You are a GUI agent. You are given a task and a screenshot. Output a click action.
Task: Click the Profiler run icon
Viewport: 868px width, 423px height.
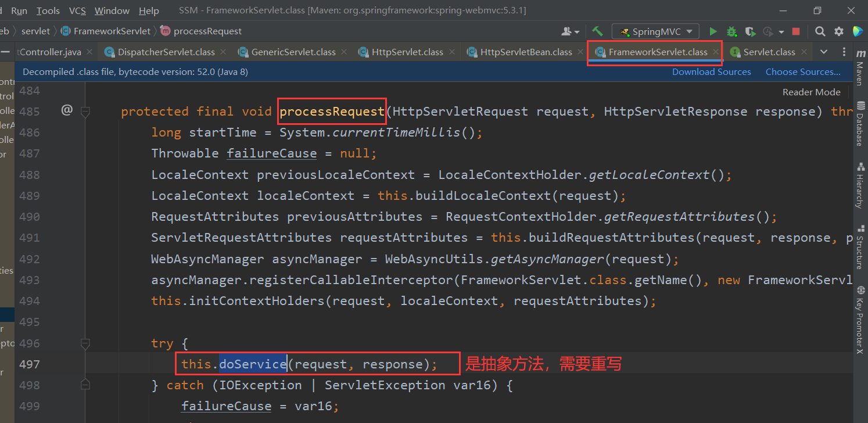768,31
